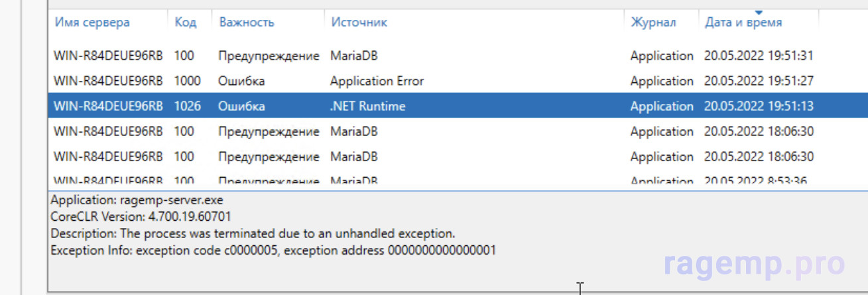Click the Журнал column header

[653, 23]
